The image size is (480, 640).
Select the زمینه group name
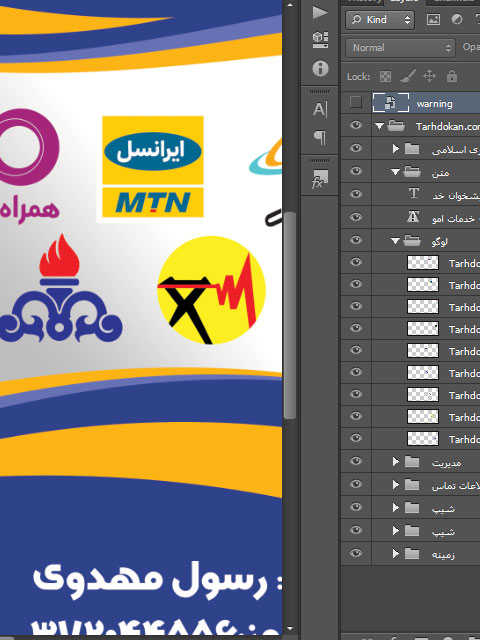coord(443,555)
